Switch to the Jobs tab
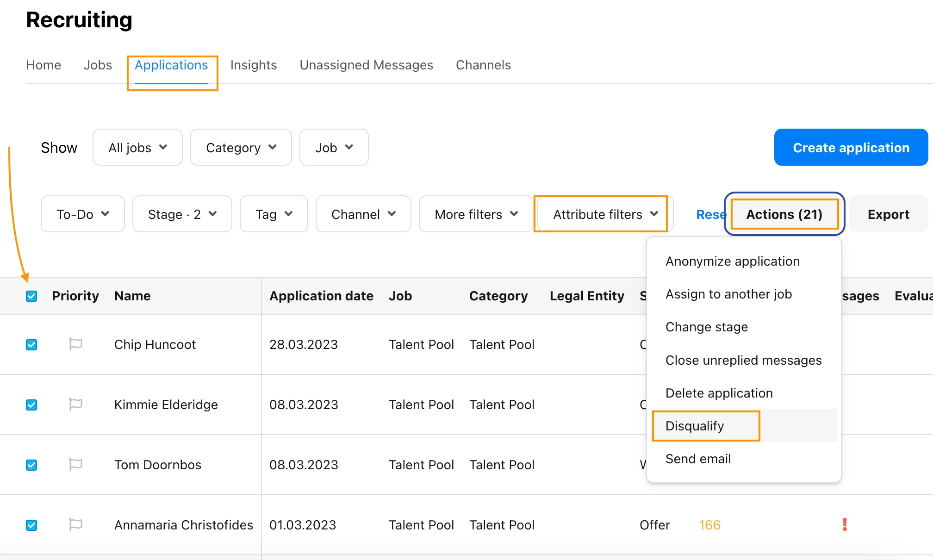 coord(98,65)
